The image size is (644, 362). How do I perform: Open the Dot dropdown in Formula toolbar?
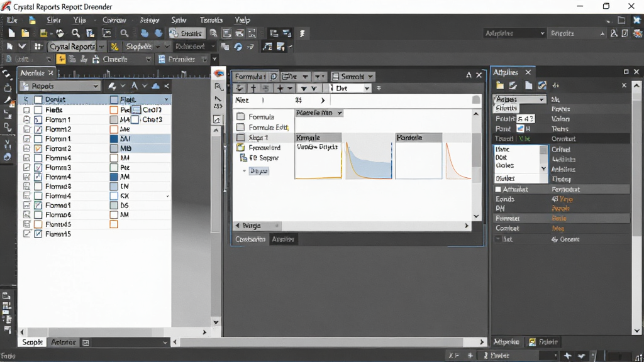click(367, 88)
